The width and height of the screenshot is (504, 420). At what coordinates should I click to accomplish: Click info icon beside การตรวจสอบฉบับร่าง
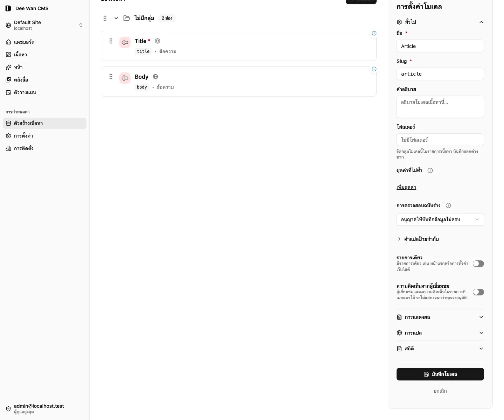tap(448, 205)
